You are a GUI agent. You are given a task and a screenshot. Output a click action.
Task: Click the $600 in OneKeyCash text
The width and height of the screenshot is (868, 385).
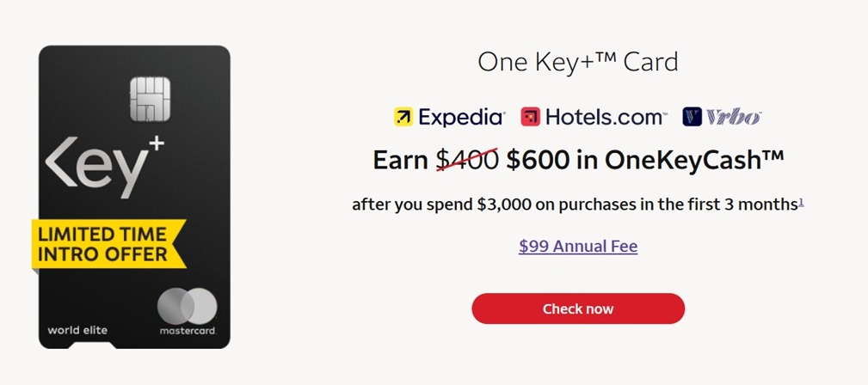click(644, 160)
